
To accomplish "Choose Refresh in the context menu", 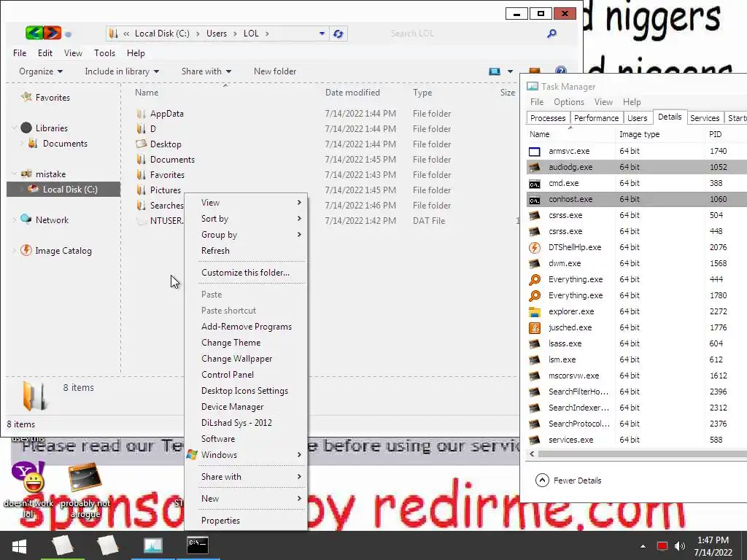I will tap(246, 251).
